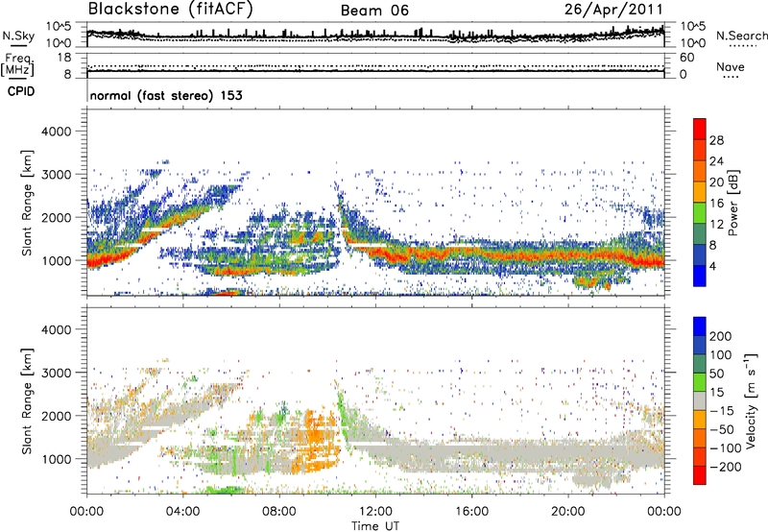The image size is (768, 532).
Task: Click the orange velocity patch near 09:30
Action: pos(314,433)
